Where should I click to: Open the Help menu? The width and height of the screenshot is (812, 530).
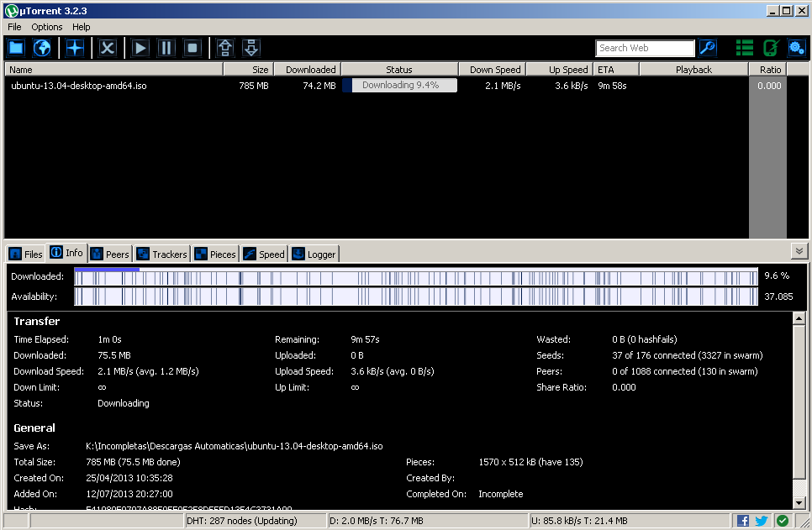coord(81,27)
